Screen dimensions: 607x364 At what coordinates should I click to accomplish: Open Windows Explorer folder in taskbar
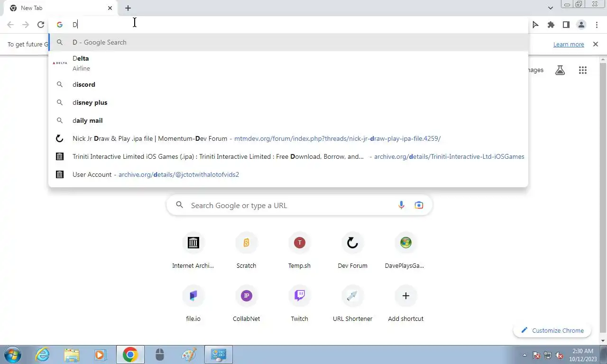pyautogui.click(x=72, y=355)
